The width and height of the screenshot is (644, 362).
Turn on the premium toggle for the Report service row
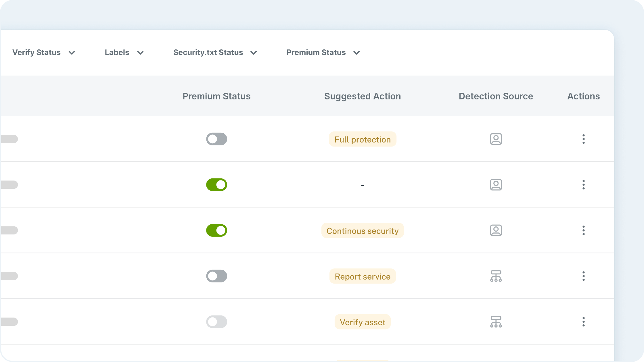click(x=216, y=276)
